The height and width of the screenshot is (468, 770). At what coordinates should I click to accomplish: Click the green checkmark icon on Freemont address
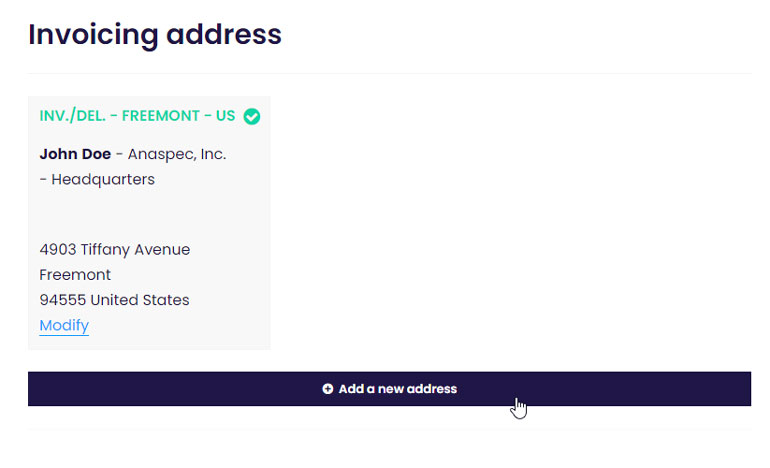tap(251, 116)
